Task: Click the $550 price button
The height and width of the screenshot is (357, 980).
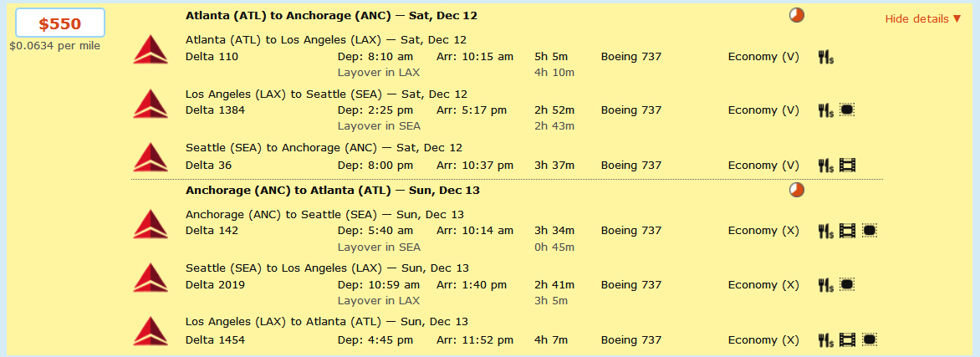Action: (x=60, y=23)
